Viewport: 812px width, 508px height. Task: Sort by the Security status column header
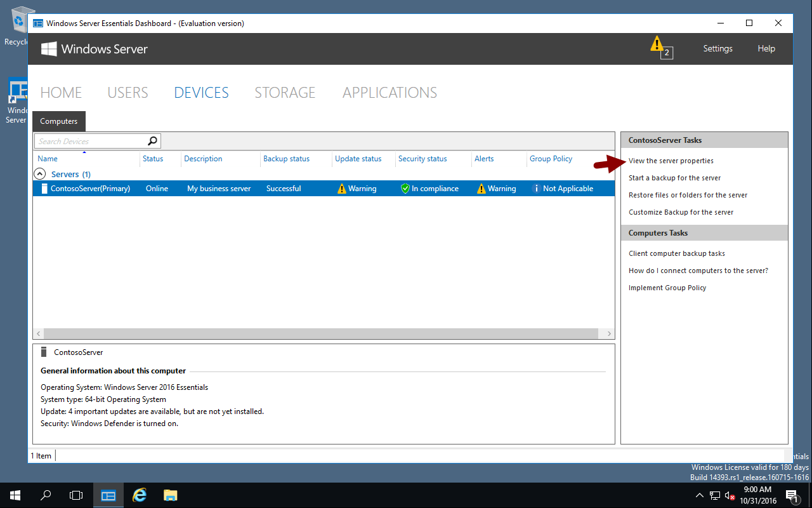point(422,159)
